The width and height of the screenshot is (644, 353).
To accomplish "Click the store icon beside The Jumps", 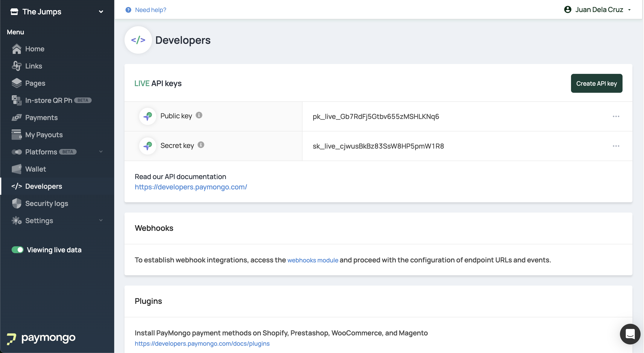I will pyautogui.click(x=14, y=12).
